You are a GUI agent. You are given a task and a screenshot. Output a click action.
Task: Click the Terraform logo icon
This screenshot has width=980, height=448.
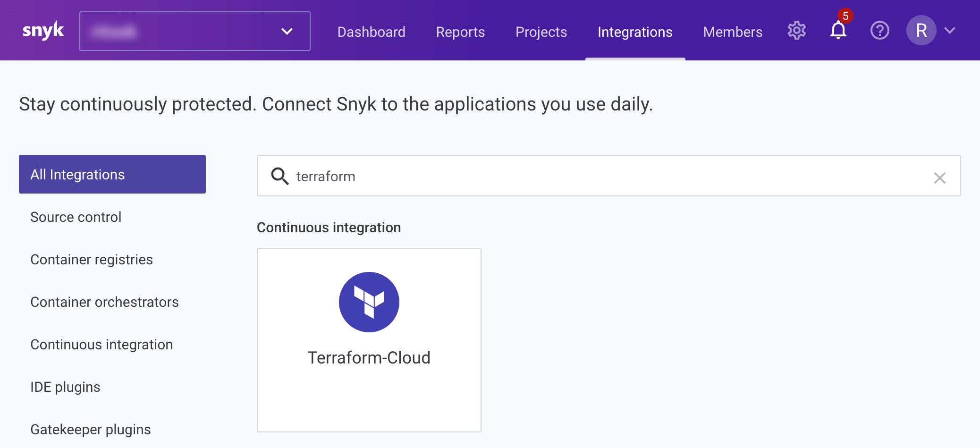click(x=369, y=302)
